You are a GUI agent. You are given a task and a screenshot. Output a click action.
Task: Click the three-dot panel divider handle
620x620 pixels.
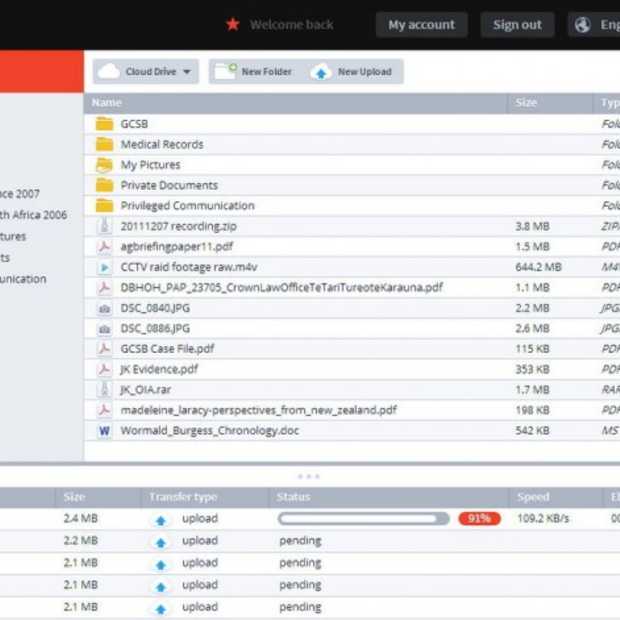[x=309, y=476]
